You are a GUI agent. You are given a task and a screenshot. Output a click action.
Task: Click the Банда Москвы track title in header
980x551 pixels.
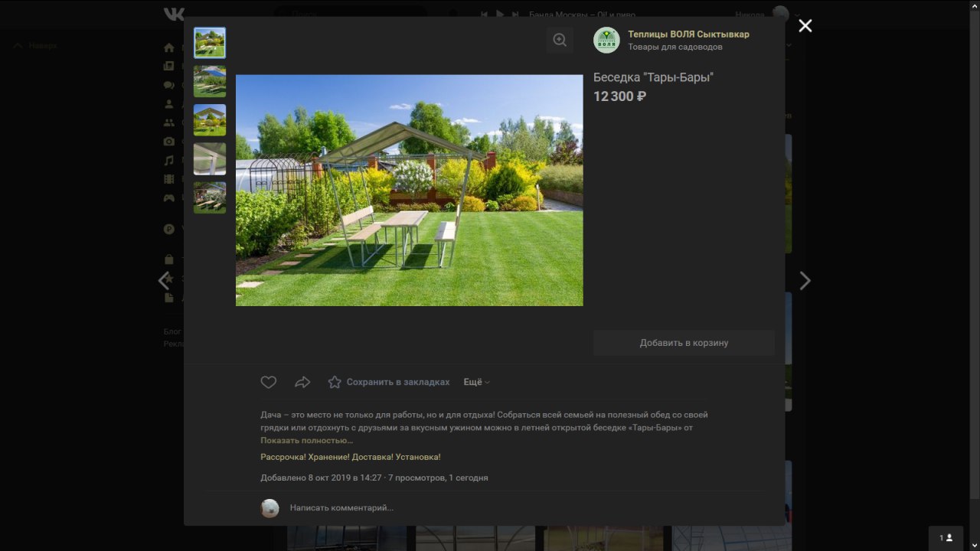pos(581,15)
